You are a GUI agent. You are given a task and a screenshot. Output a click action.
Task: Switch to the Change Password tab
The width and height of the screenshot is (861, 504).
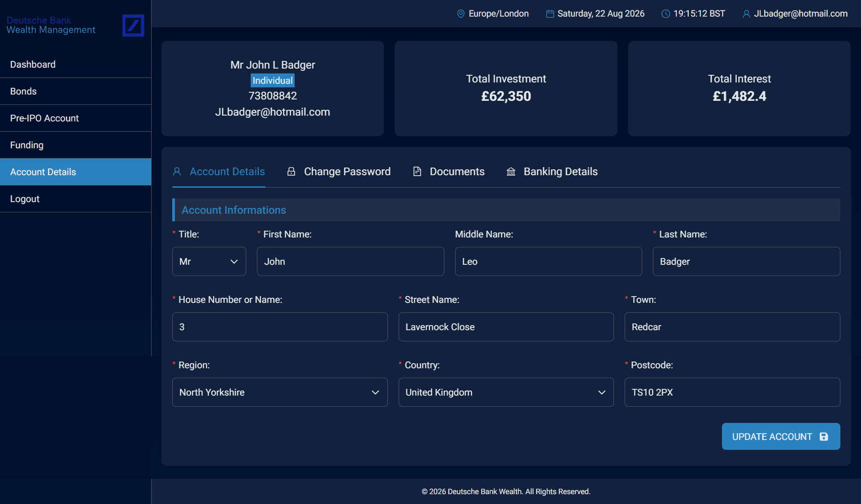[339, 172]
